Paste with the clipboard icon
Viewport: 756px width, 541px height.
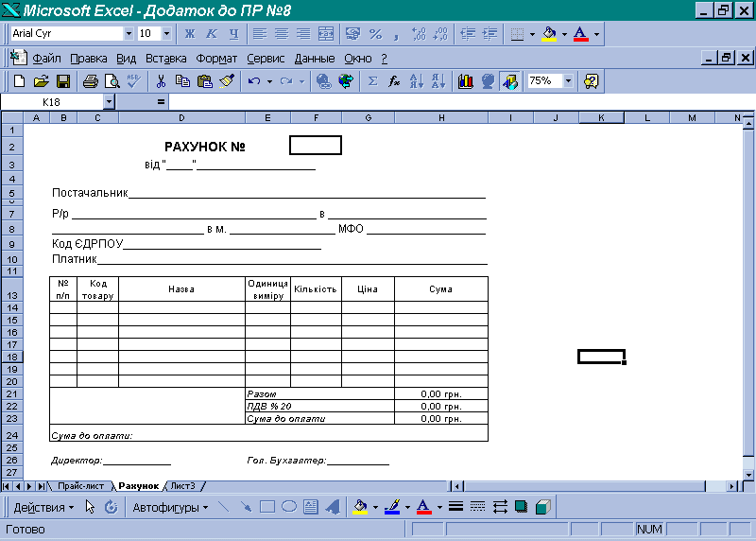tap(205, 81)
